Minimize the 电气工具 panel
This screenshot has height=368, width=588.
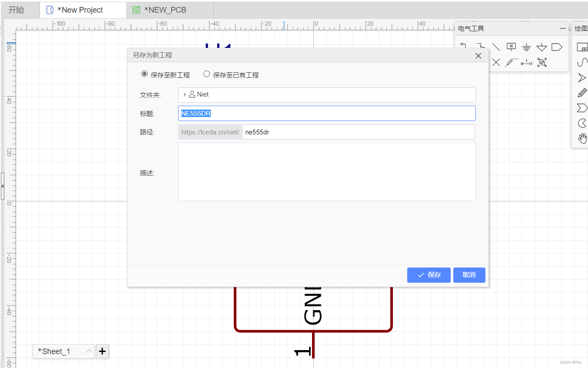[x=563, y=28]
